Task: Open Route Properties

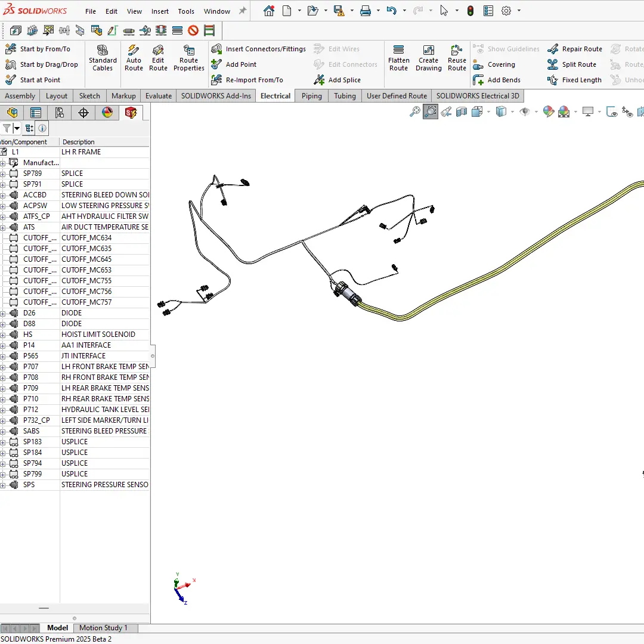Action: click(x=188, y=57)
